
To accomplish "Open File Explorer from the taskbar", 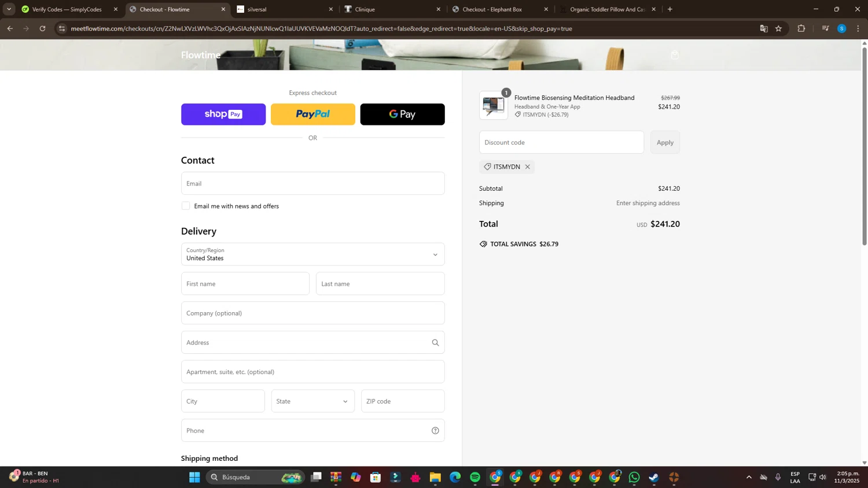I will point(435,477).
